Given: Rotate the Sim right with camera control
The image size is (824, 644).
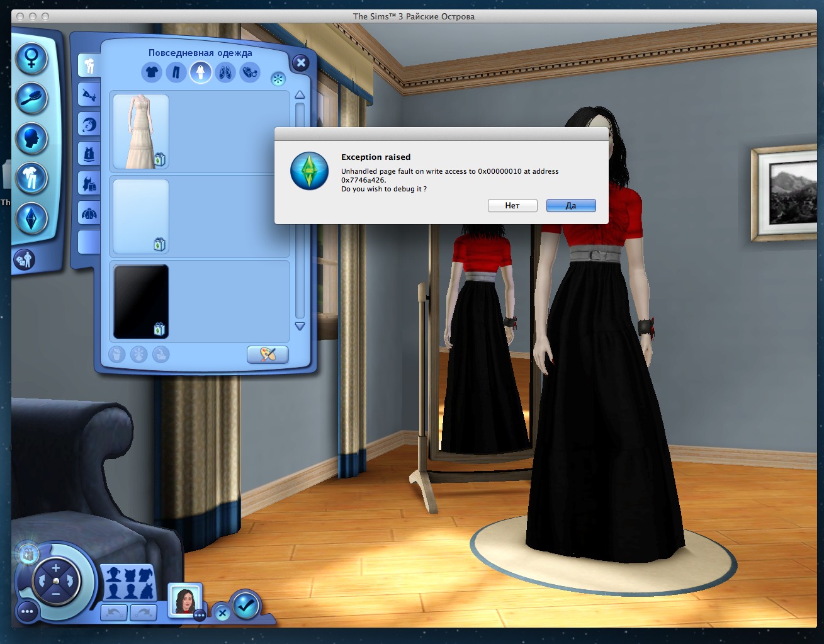Looking at the screenshot, I should (71, 580).
